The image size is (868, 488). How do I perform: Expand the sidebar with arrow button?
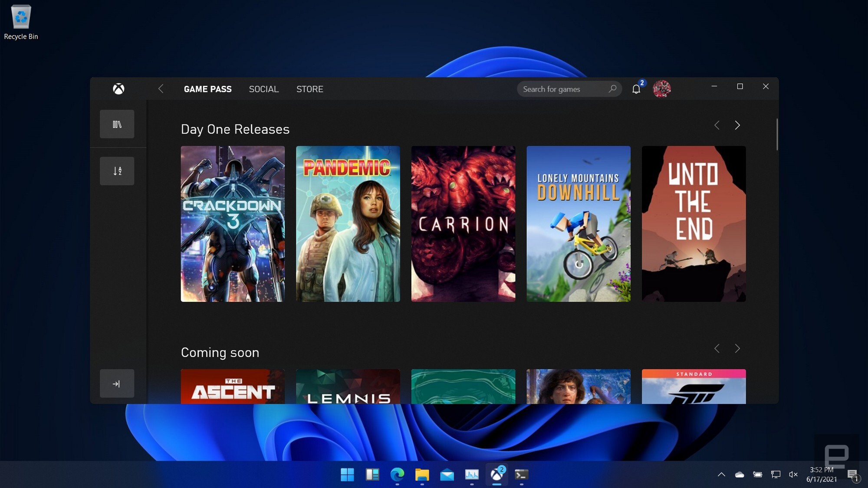tap(117, 383)
